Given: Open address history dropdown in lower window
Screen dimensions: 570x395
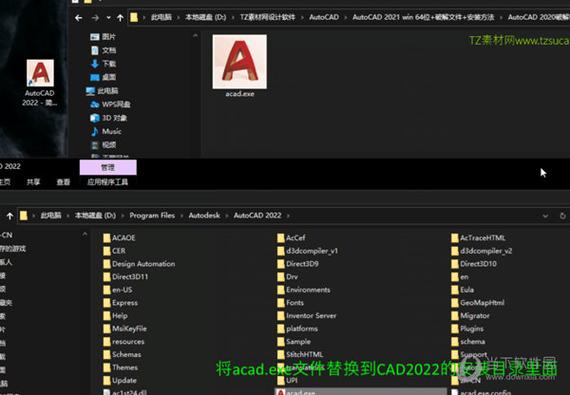Looking at the screenshot, I should click(x=545, y=216).
